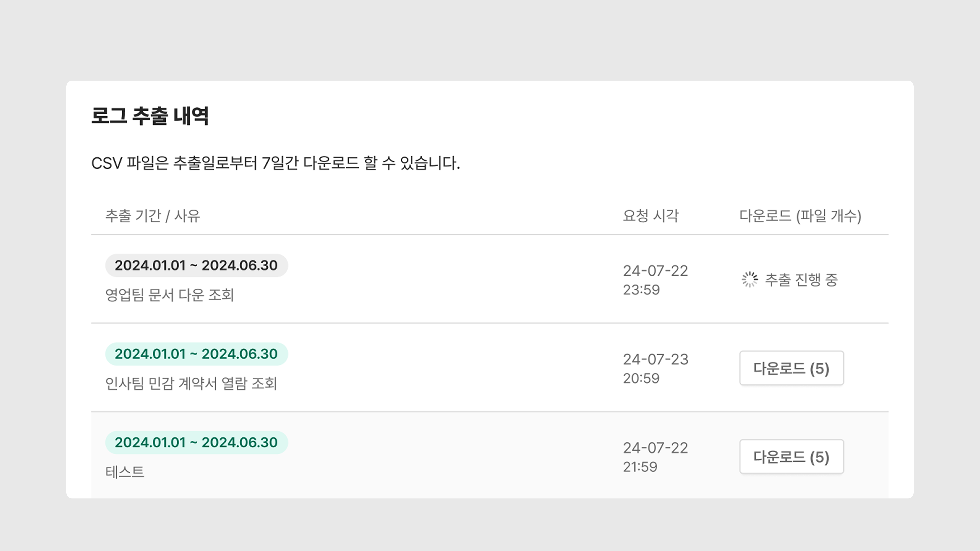Click the 요청 시각 column header

(651, 216)
